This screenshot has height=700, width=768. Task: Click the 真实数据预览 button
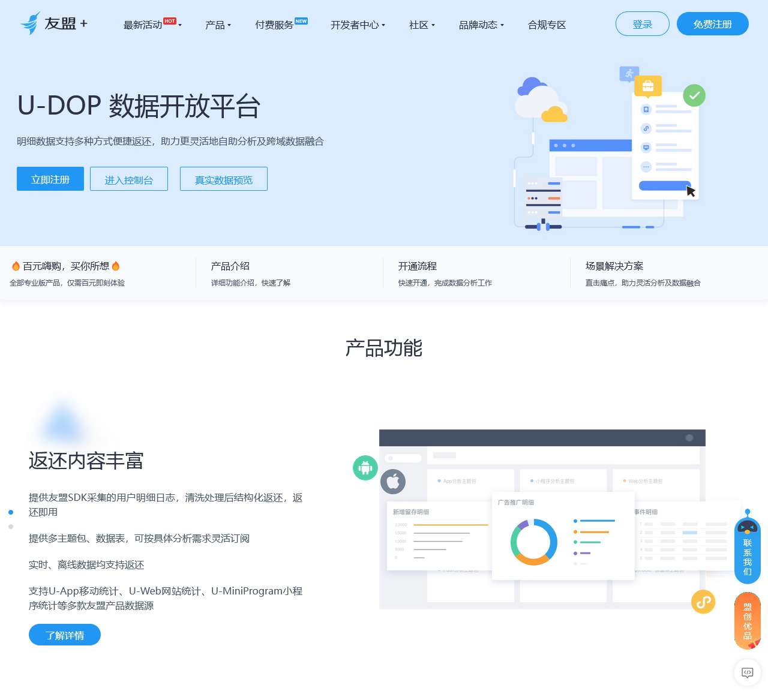[x=224, y=179]
